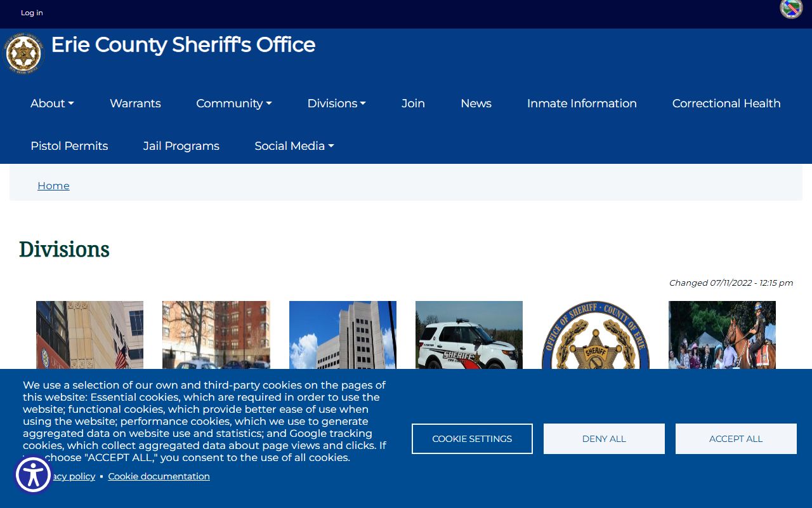Screen dimensions: 812x508
Task: Click the Divisions page heading
Action: [64, 249]
